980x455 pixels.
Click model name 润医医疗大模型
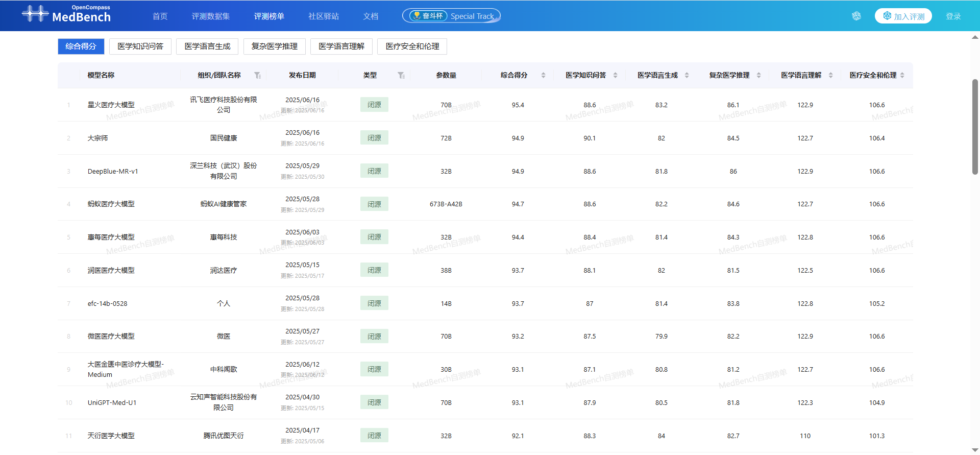click(111, 271)
